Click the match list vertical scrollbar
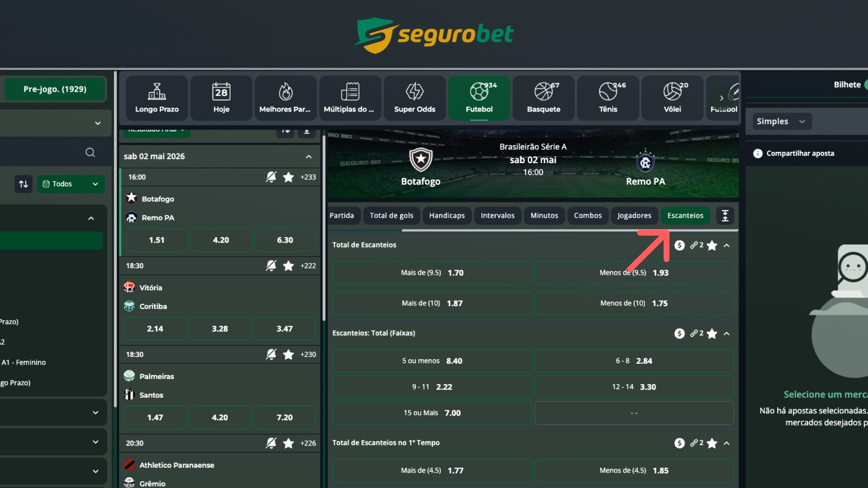 click(x=324, y=228)
